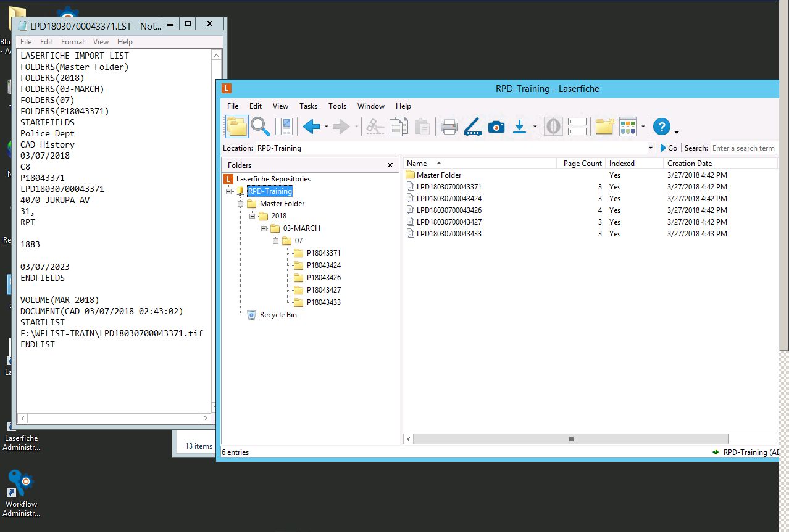Screen dimensions: 789x532
Task: Select document LPD18030700043371 in the list
Action: point(449,187)
